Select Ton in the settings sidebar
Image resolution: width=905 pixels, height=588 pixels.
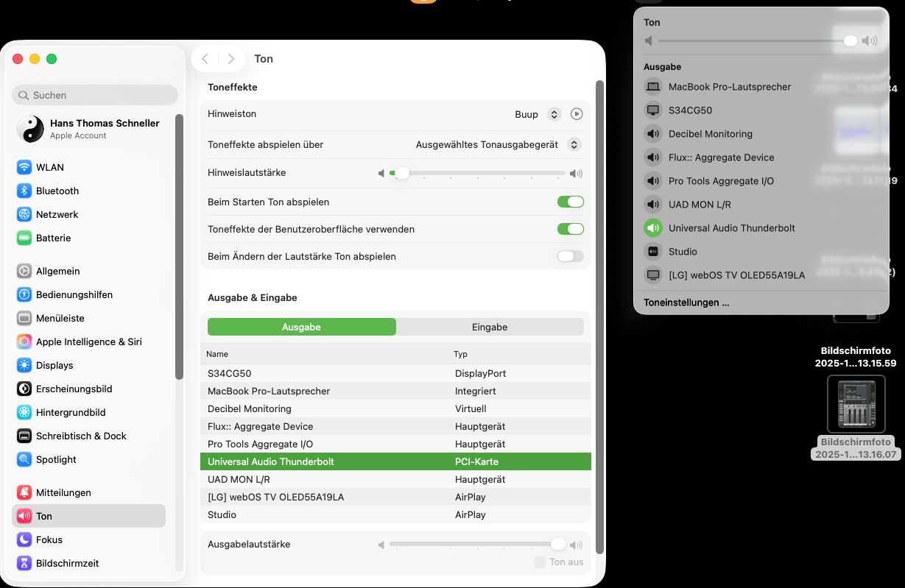click(88, 516)
